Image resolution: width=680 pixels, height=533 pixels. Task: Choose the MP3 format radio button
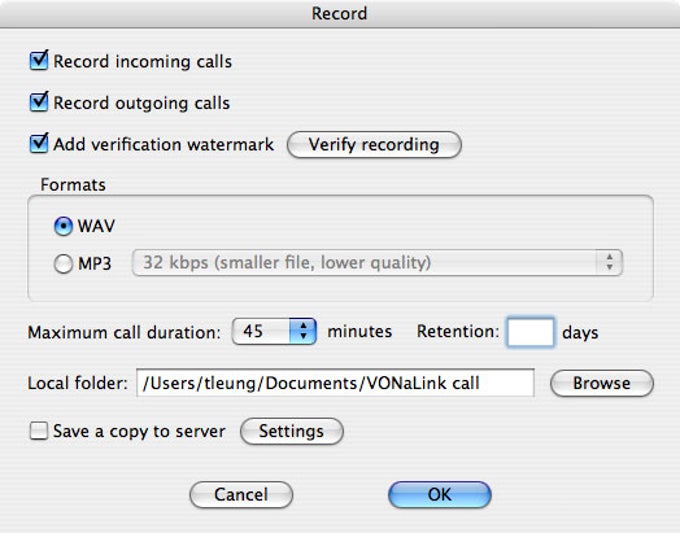pos(63,264)
